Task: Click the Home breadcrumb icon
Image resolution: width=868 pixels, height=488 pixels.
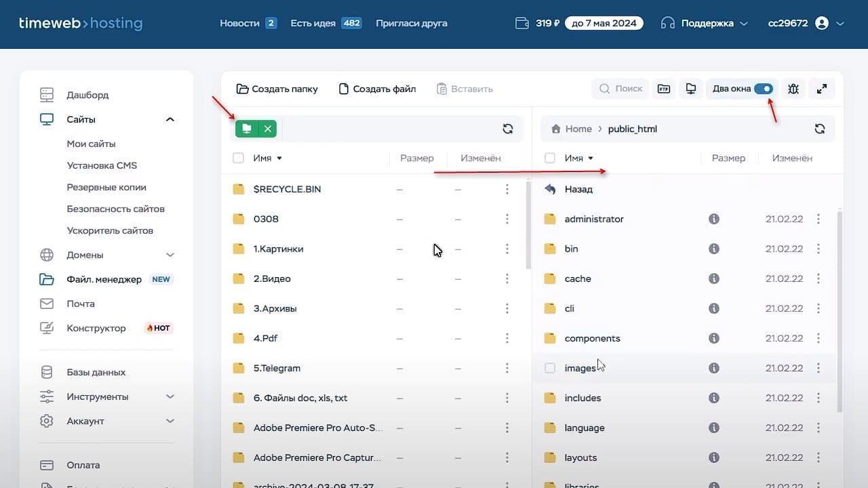Action: click(556, 129)
